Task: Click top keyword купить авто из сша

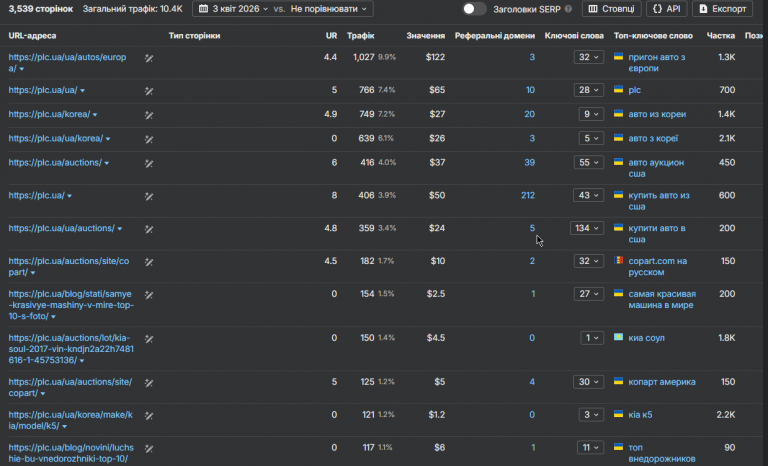Action: point(658,195)
